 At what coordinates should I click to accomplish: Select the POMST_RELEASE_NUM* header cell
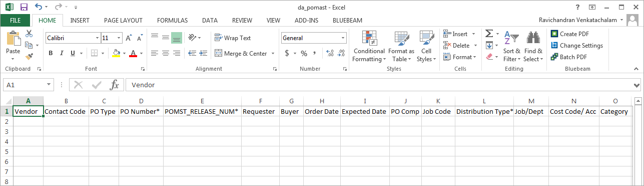pos(202,112)
